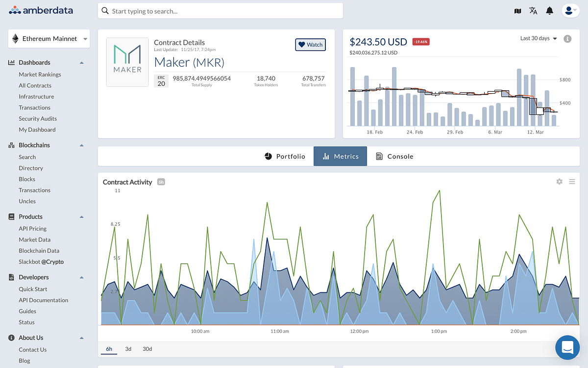This screenshot has height=368, width=588.
Task: Select the 30d time range
Action: coord(147,349)
